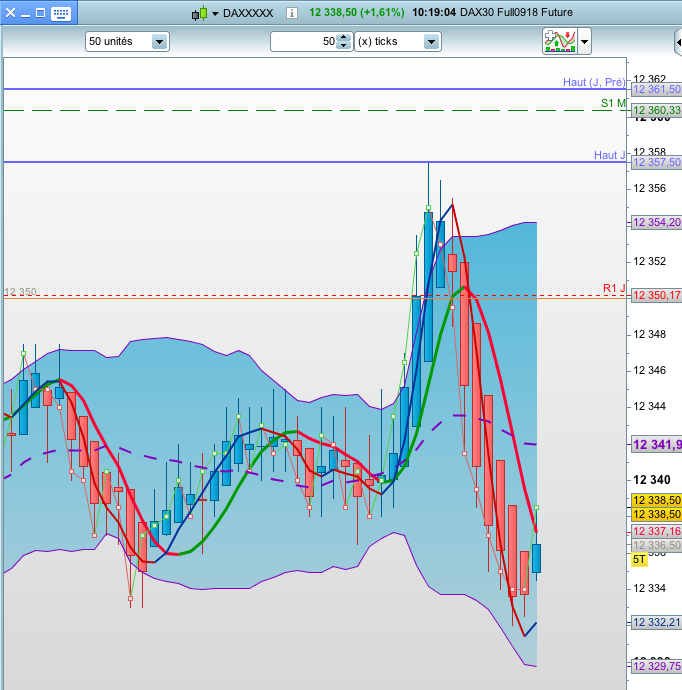
Task: Open the virtual keyboard icon in title bar
Action: point(61,13)
